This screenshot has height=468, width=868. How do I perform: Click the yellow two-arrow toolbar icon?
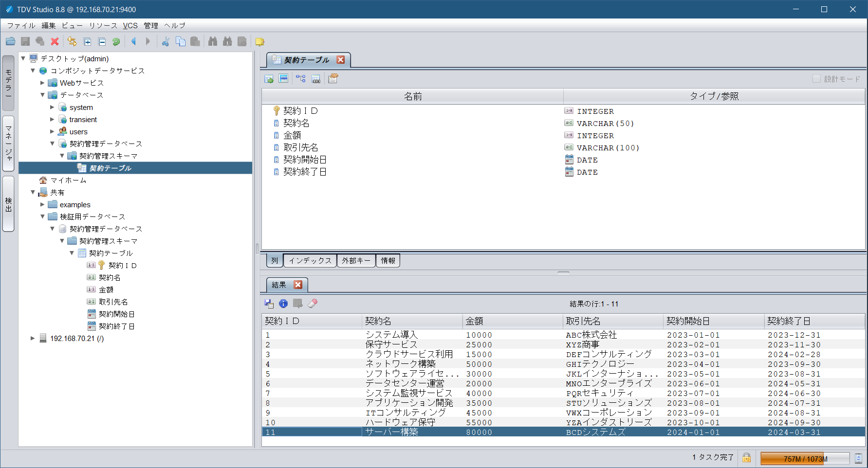(72, 42)
